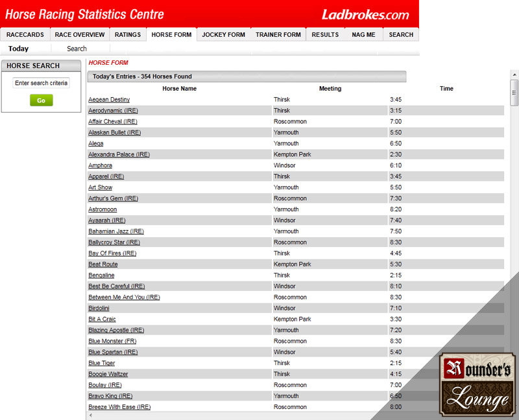Open Blue Spartan (IRE) link

click(113, 352)
